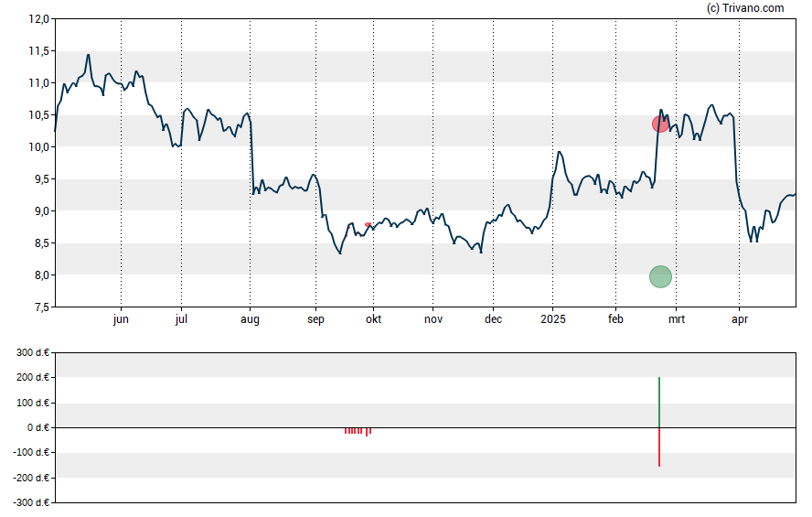This screenshot has width=812, height=517.
Task: Click the '8,0' price axis label
Action: 41,275
